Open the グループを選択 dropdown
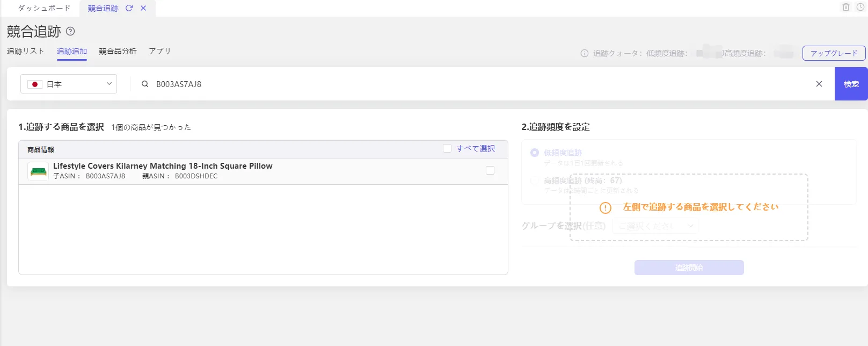868x346 pixels. coord(655,226)
